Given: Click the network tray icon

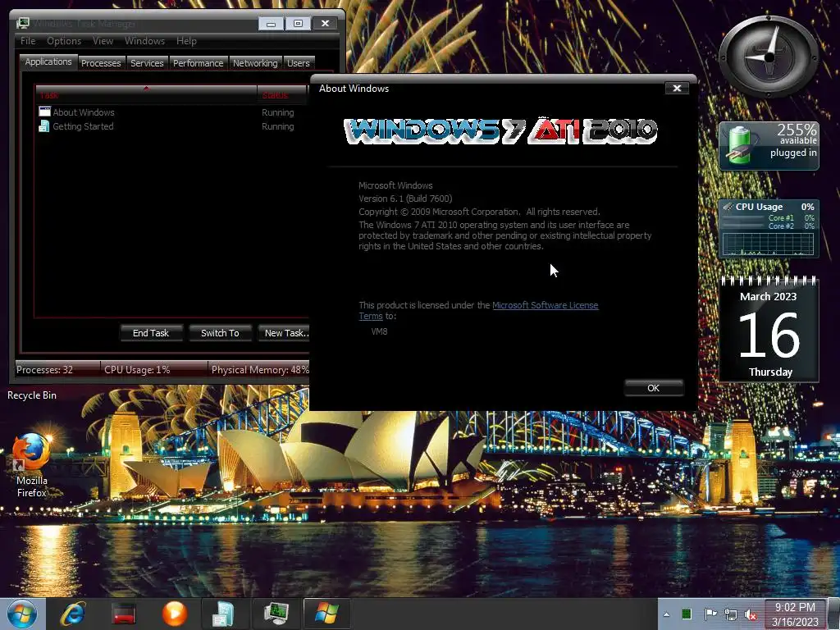Looking at the screenshot, I should [731, 614].
